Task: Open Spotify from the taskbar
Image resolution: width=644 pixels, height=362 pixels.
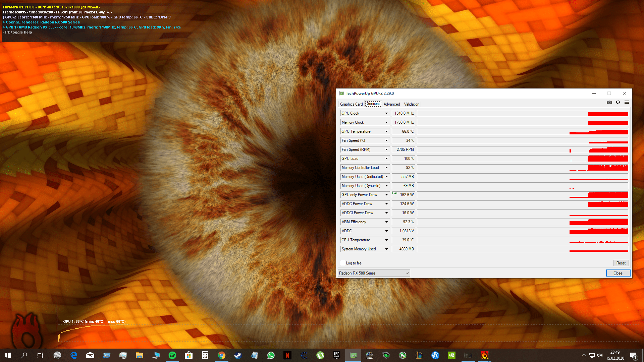Action: tap(172, 355)
